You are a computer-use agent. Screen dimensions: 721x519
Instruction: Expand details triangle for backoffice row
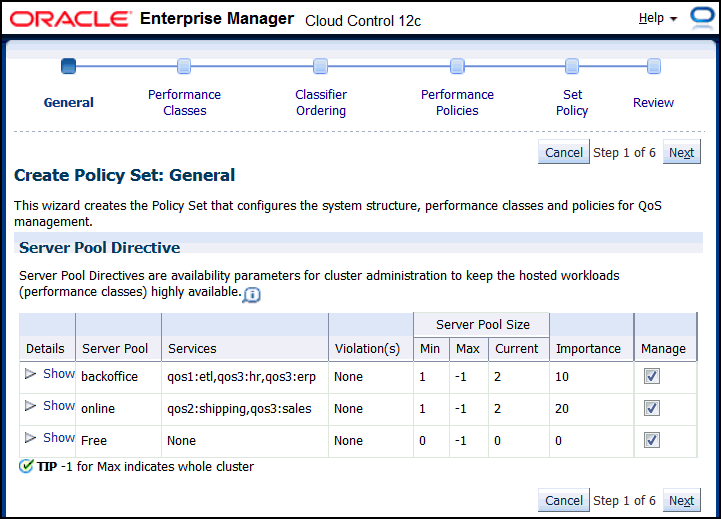[30, 374]
